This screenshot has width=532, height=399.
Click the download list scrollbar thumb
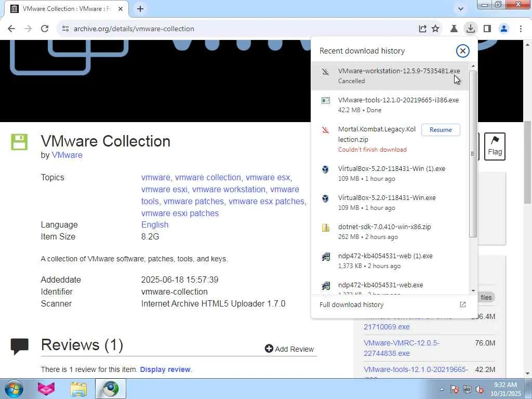(473, 154)
